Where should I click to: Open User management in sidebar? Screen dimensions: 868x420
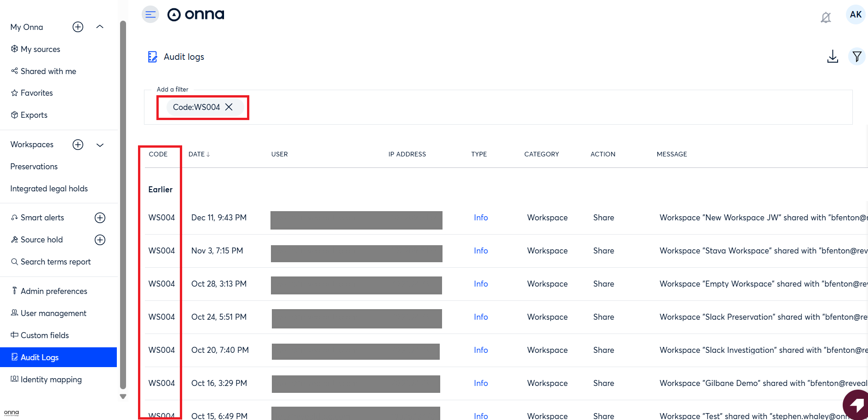[53, 313]
